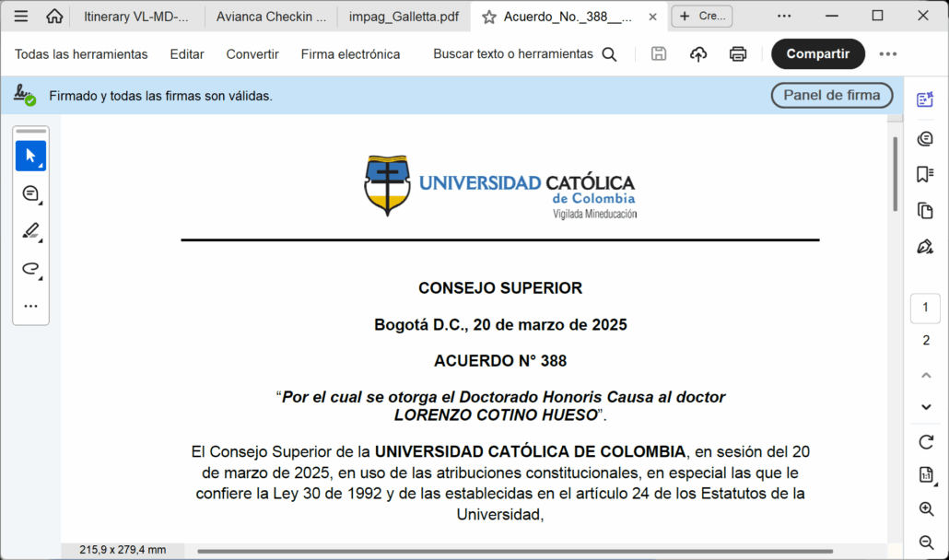This screenshot has width=949, height=560.
Task: Click the Universidad Católica de Colombia logo
Action: pos(500,186)
